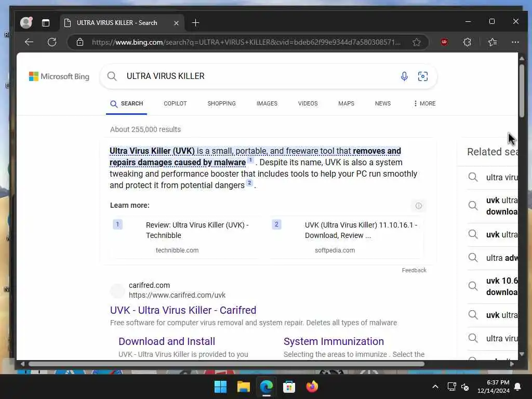Open the https://www.carifred.com/uvk URL
Image resolution: width=532 pixels, height=399 pixels.
[177, 295]
